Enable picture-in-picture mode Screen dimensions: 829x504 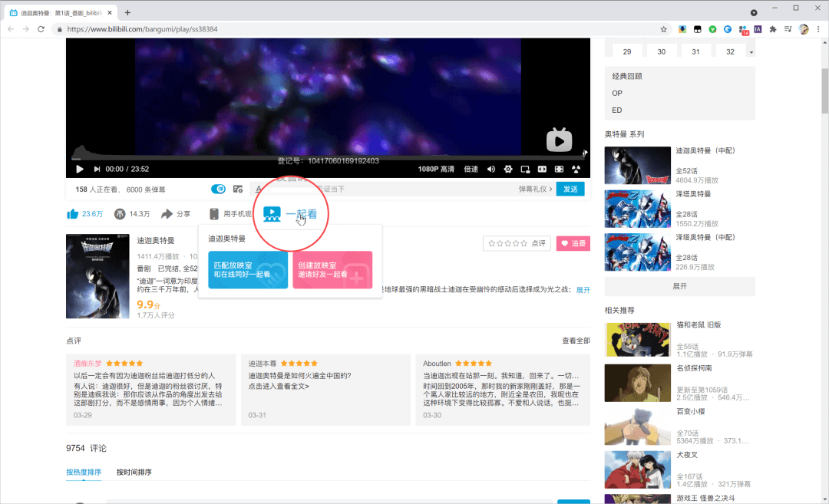tap(525, 169)
